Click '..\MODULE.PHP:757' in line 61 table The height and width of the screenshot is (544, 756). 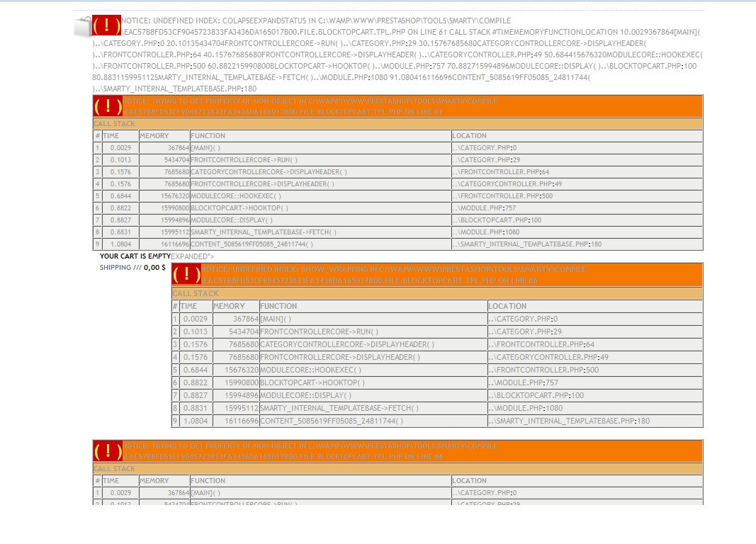(x=484, y=208)
